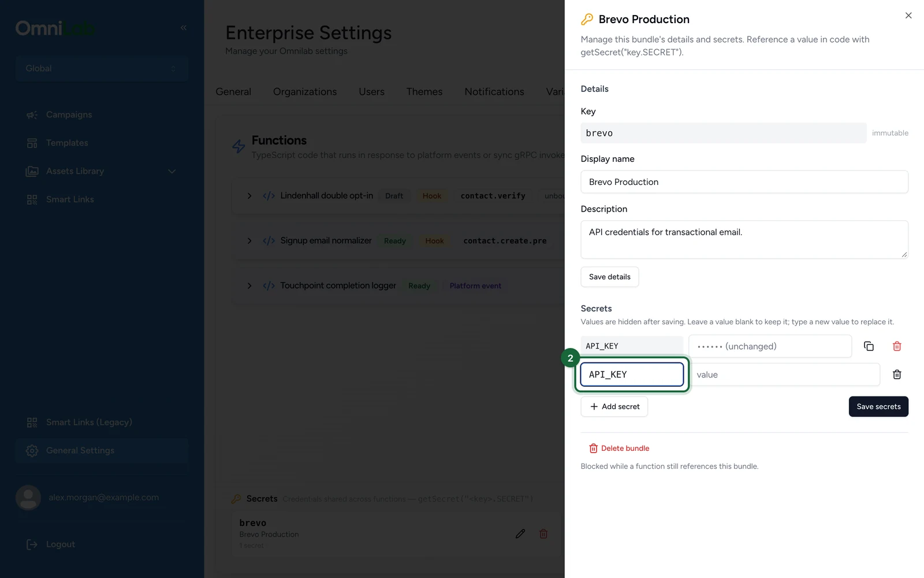Click the Omnilab logo
Screen dimensions: 924x578
[55, 28]
